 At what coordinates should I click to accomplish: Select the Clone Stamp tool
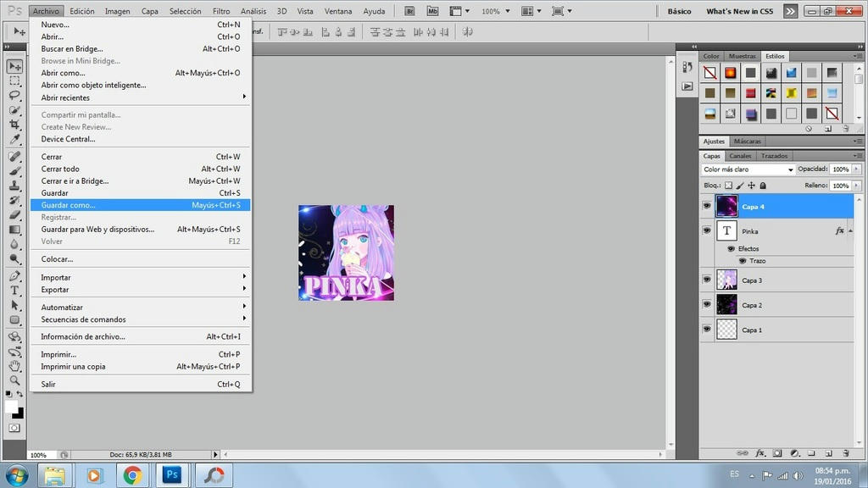(x=15, y=186)
